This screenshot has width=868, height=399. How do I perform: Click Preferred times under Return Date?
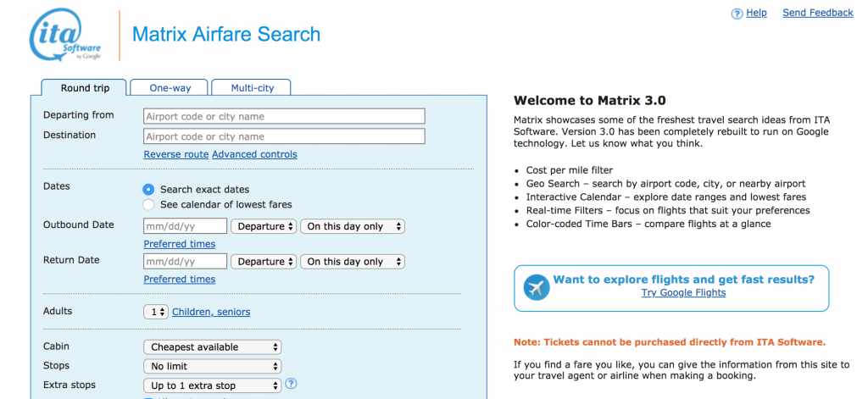(180, 280)
